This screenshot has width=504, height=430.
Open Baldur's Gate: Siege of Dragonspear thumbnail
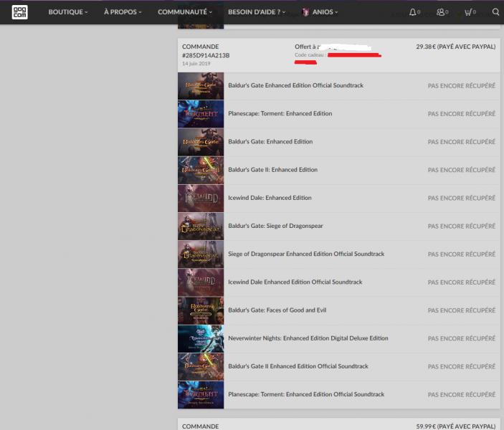tap(201, 226)
